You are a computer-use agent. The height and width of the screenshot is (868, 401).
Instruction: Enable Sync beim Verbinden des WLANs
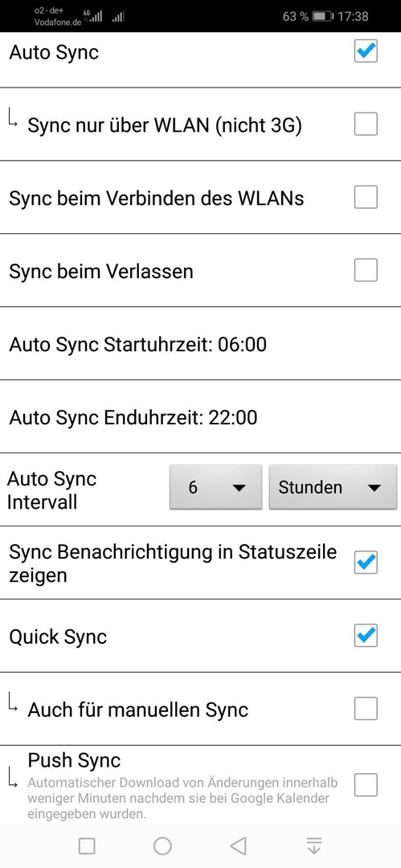pyautogui.click(x=366, y=197)
